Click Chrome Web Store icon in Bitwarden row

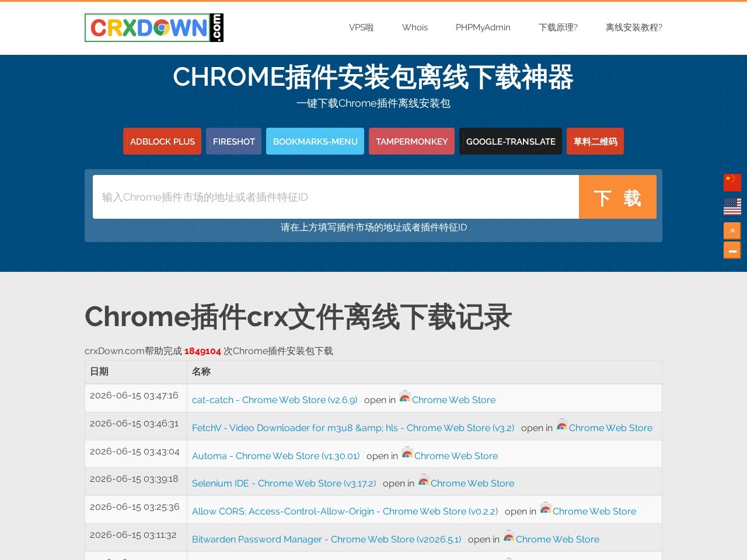coord(509,537)
